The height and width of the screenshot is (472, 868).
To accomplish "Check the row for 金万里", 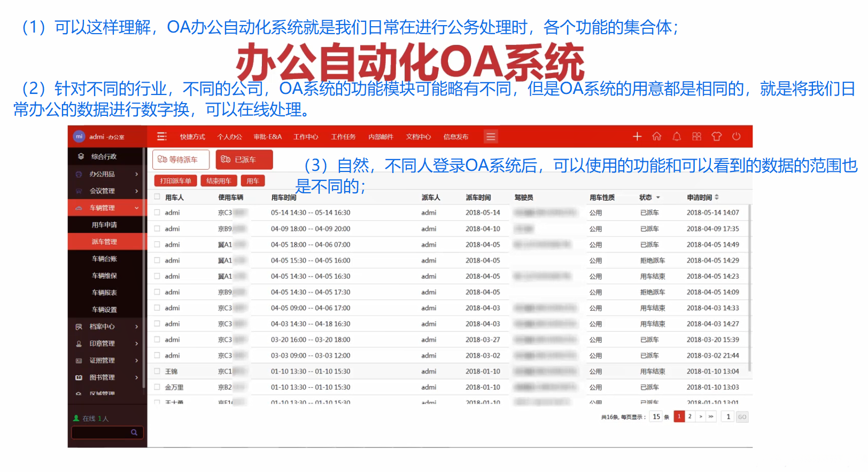I will [157, 387].
